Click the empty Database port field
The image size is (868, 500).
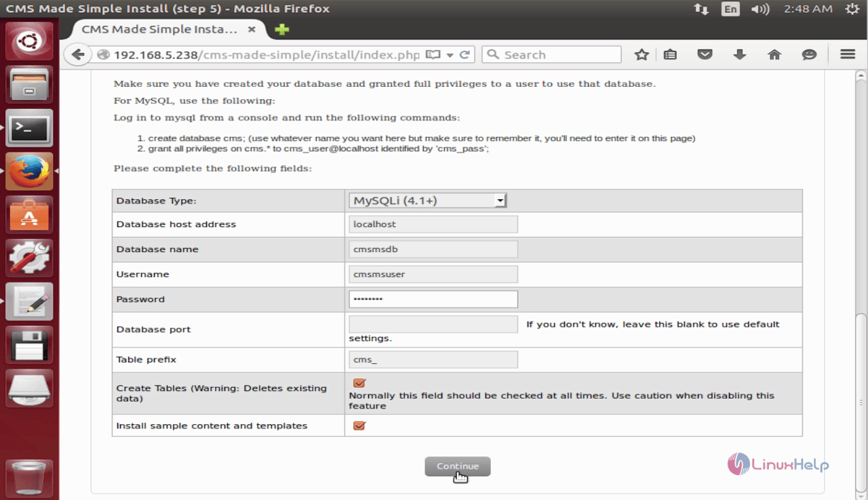[x=433, y=325]
